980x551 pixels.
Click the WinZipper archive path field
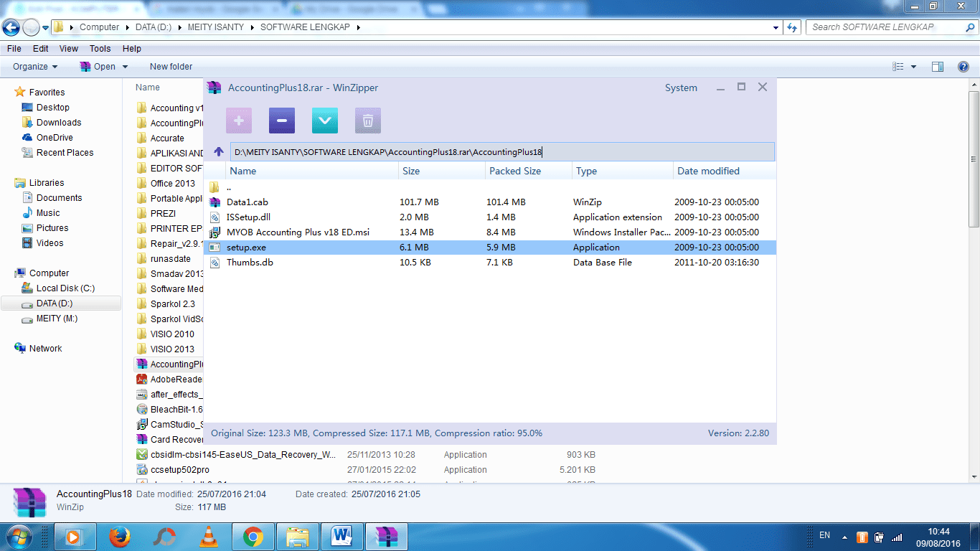[x=502, y=152]
